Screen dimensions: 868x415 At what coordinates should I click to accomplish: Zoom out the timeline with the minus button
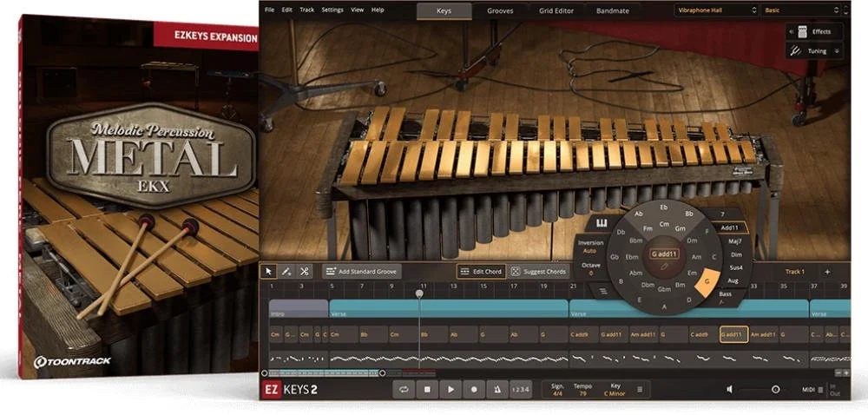pos(838,373)
